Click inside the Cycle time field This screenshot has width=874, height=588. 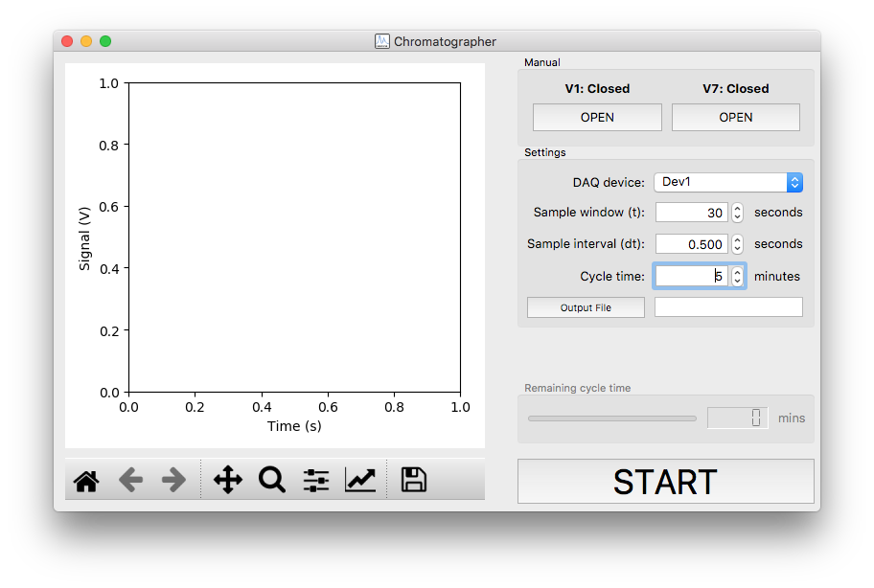coord(692,276)
